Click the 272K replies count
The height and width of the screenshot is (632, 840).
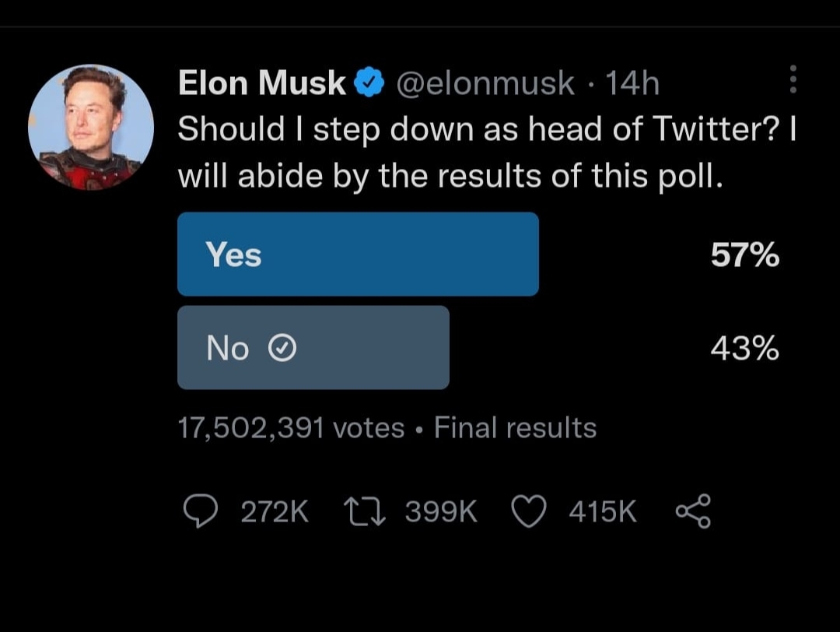click(275, 511)
